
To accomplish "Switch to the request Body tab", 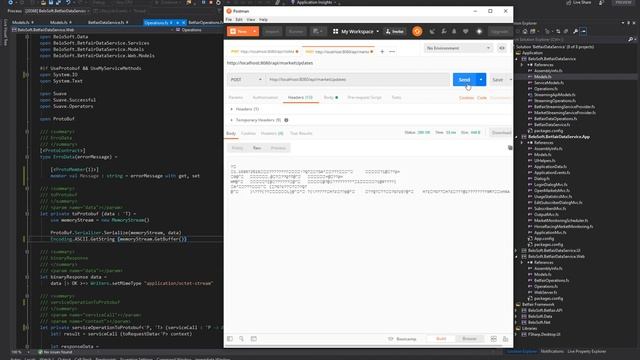I will 331,98.
